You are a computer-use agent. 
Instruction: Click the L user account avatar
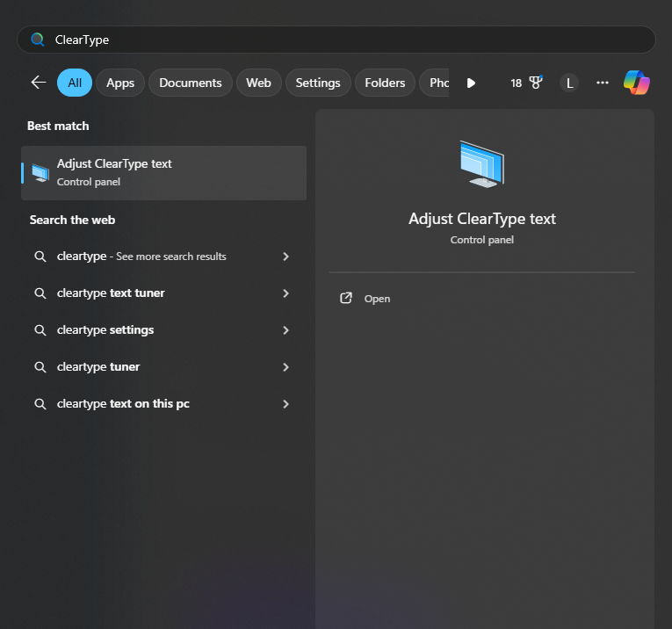[569, 83]
